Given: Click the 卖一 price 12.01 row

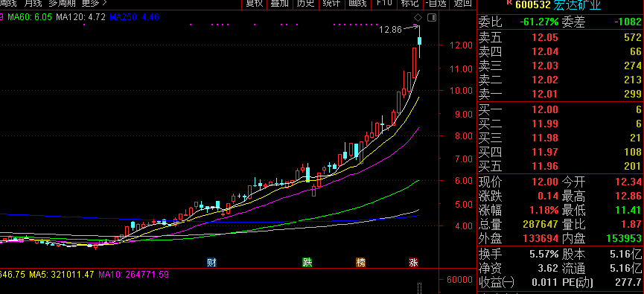Looking at the screenshot, I should coord(560,94).
